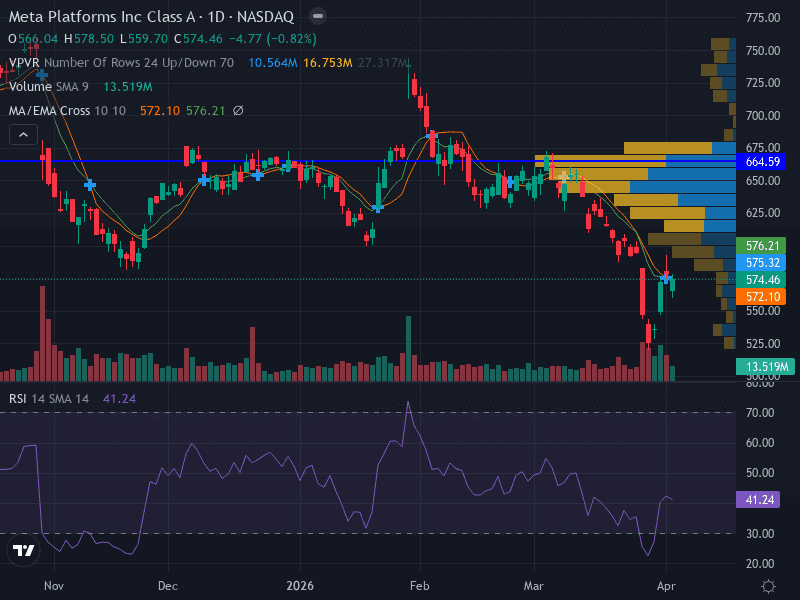
Task: Click the purple 41.24 RSI label
Action: coord(759,499)
